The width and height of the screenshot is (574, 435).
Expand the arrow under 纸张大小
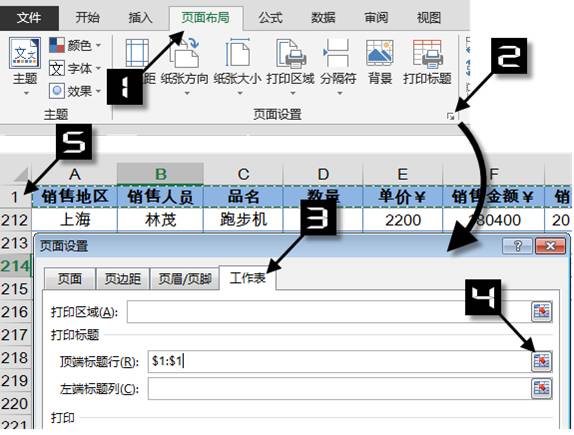(x=240, y=93)
